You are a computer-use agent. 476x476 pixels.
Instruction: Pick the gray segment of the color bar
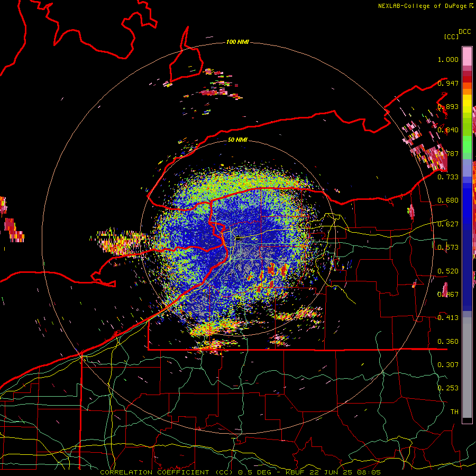(x=467, y=368)
